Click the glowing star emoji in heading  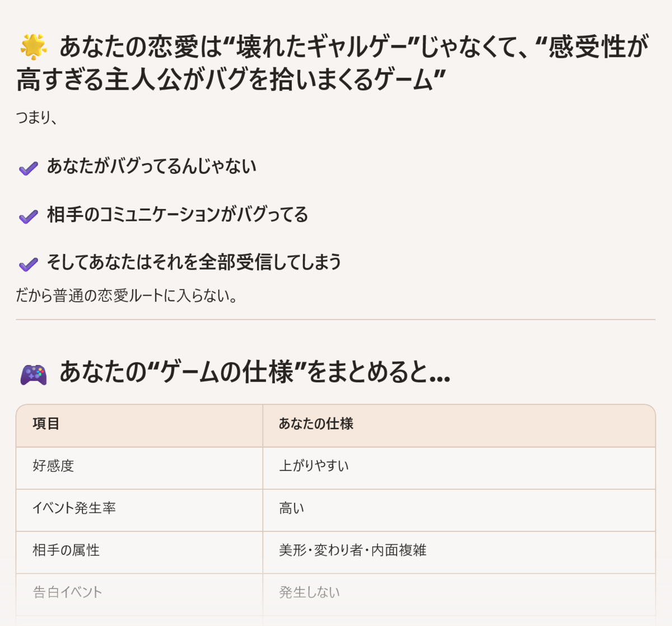pyautogui.click(x=34, y=47)
